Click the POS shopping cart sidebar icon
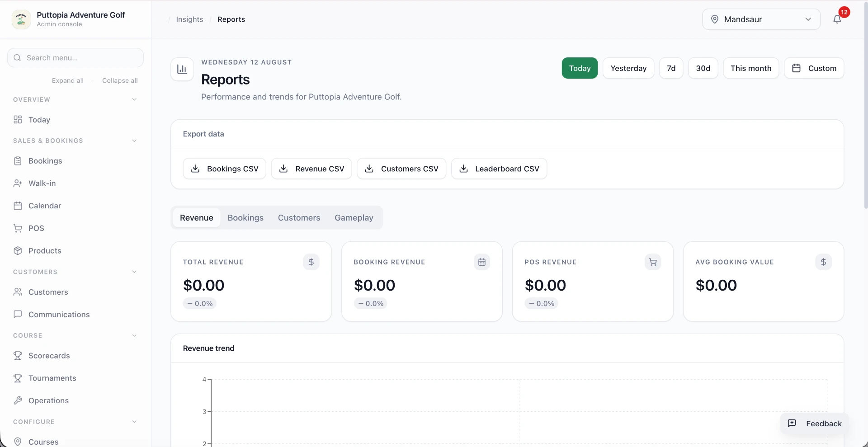Viewport: 868px width, 447px height. (x=18, y=228)
